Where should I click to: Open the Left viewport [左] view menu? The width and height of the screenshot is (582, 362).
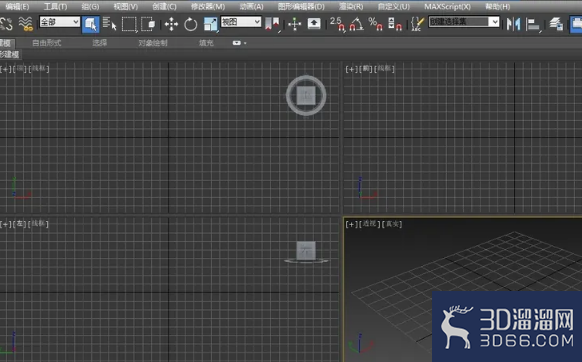click(20, 224)
